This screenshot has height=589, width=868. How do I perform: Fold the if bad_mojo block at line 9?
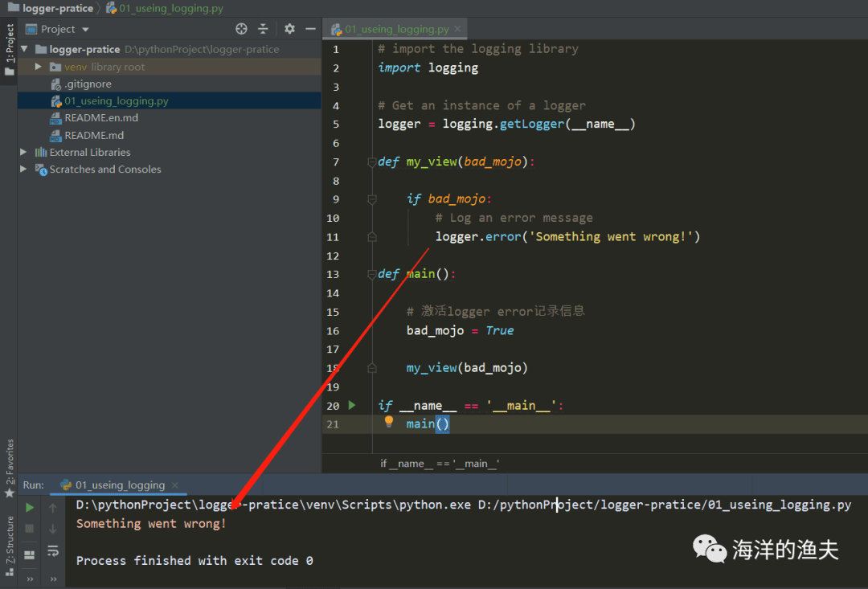point(372,199)
